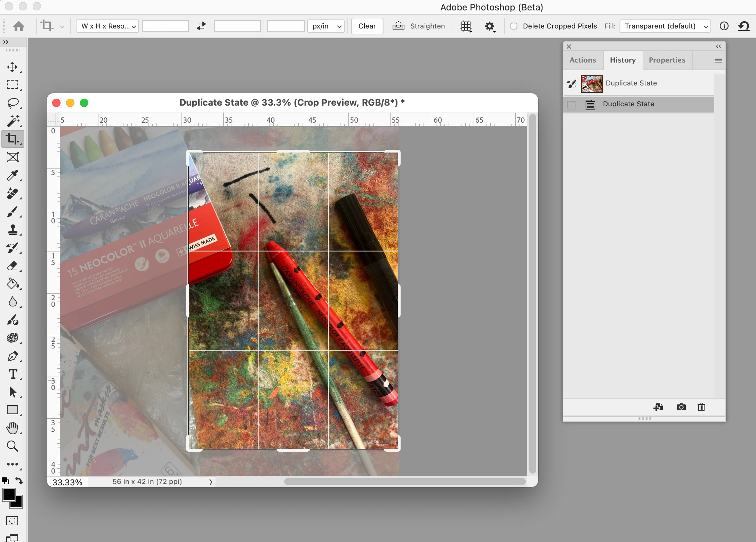Open the W x H x Resolution preset dropdown
Screen dimensions: 756x542
click(x=107, y=26)
